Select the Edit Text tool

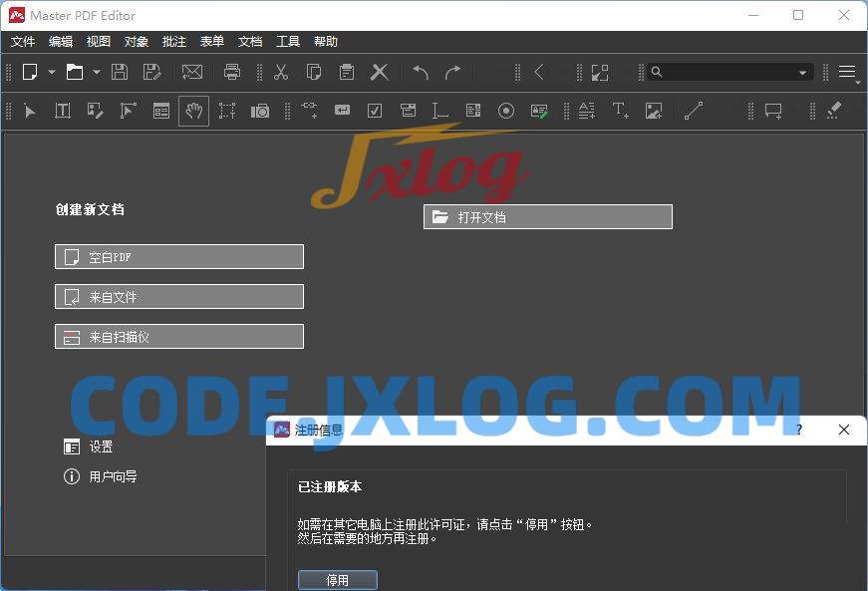click(63, 111)
